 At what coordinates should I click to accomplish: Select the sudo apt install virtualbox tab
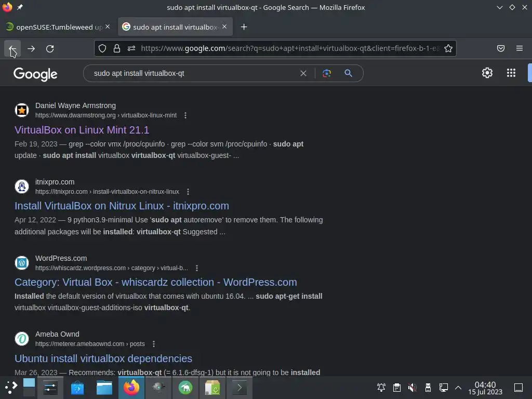pos(176,27)
